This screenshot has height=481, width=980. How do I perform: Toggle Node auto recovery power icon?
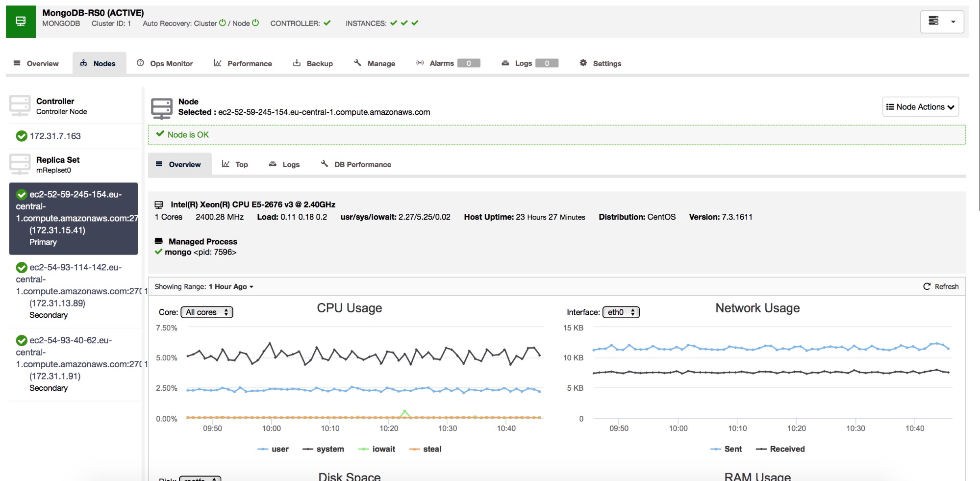point(255,23)
